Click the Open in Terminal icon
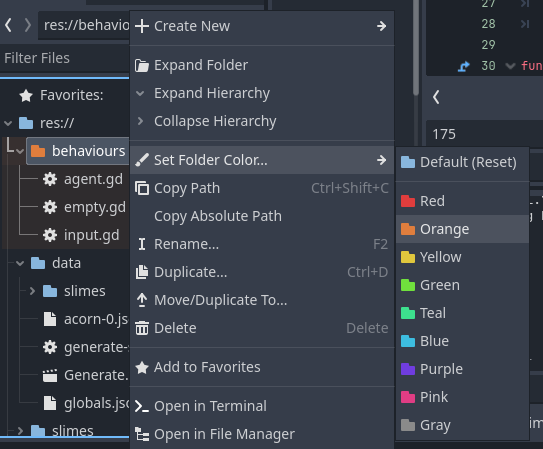This screenshot has width=543, height=449. [x=142, y=406]
